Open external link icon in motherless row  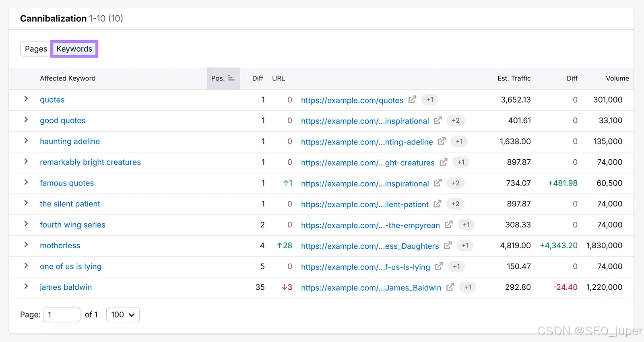[448, 245]
